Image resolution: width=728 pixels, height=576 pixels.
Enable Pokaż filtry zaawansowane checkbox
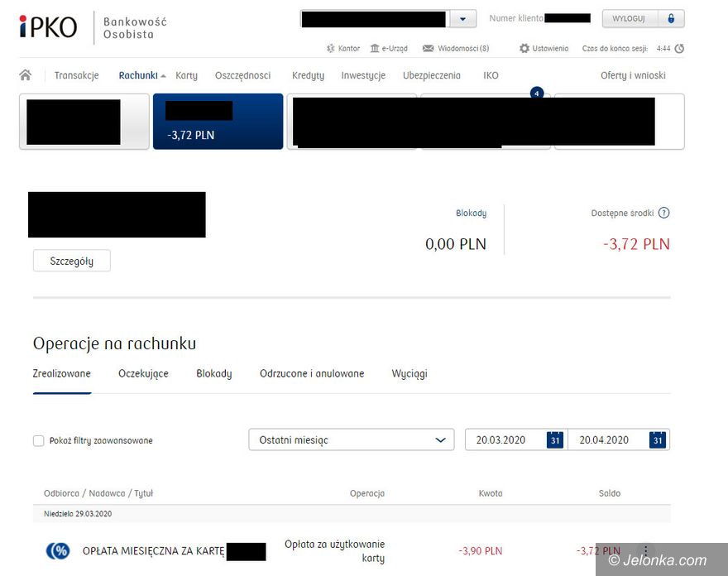click(x=39, y=440)
